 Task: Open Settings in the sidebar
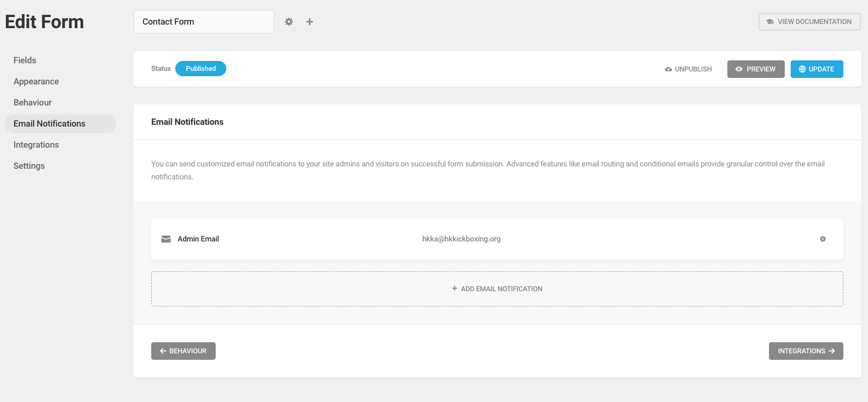[29, 166]
